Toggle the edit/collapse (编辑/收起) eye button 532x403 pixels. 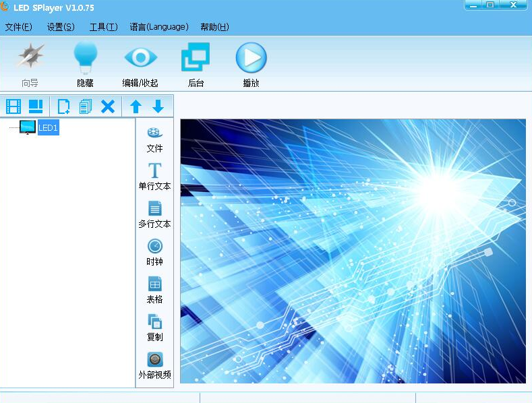click(140, 65)
